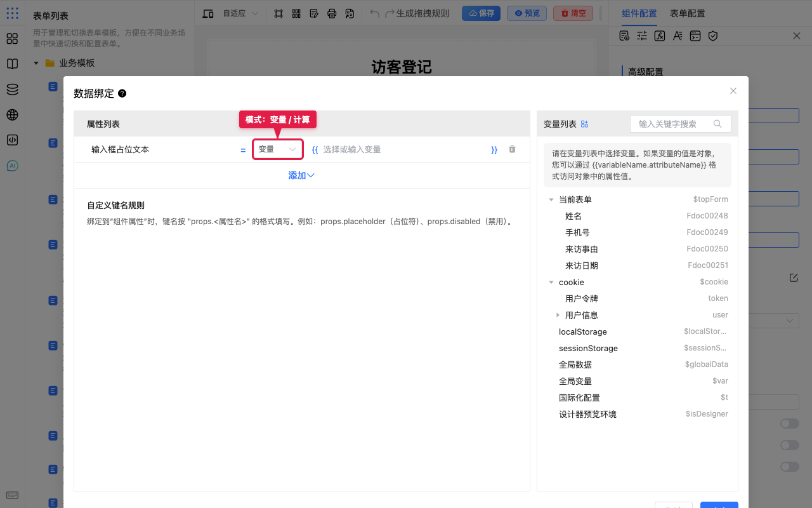Click the redo arrow in the top toolbar
Screen dimensions: 812x508
[x=390, y=13]
